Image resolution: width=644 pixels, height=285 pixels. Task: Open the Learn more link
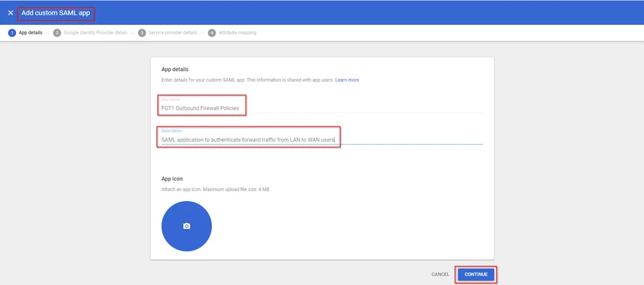point(347,80)
